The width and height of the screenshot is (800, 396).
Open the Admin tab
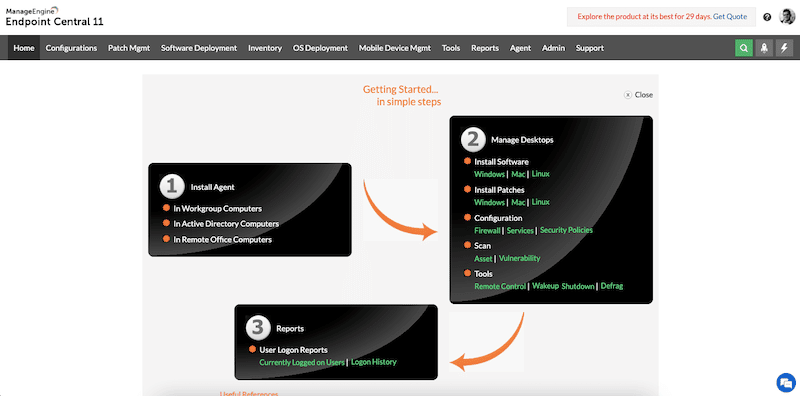click(554, 48)
